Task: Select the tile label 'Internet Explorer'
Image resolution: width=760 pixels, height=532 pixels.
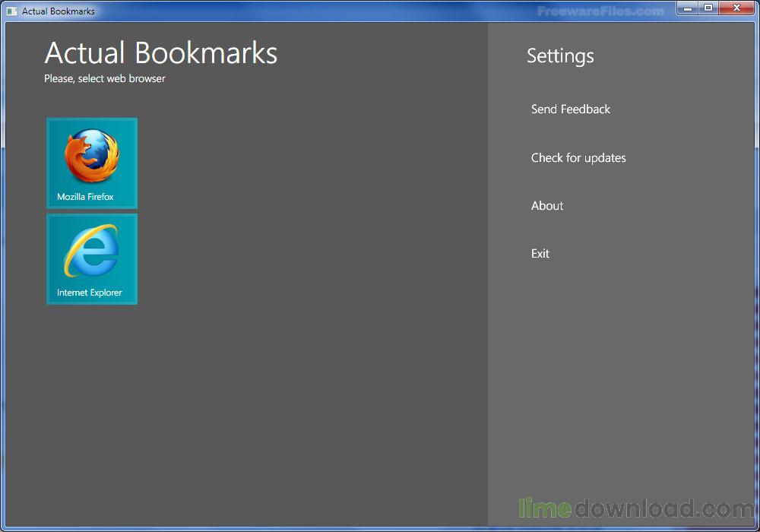Action: pos(89,293)
